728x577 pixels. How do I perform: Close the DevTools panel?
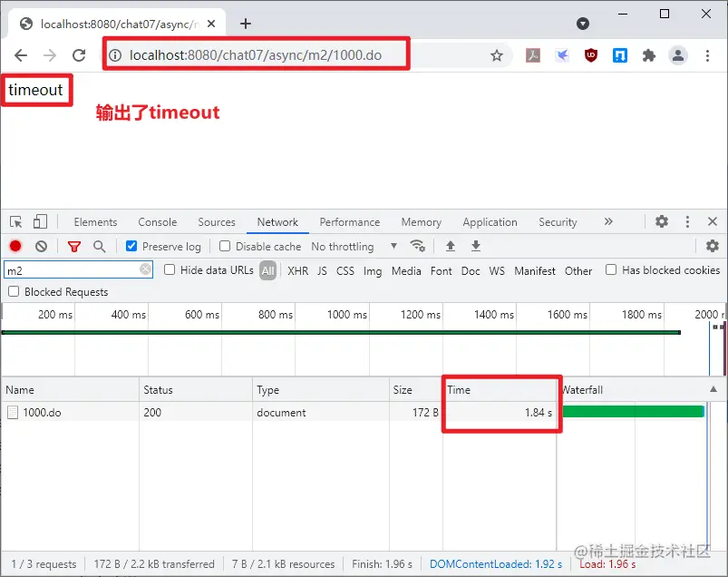pyautogui.click(x=713, y=221)
